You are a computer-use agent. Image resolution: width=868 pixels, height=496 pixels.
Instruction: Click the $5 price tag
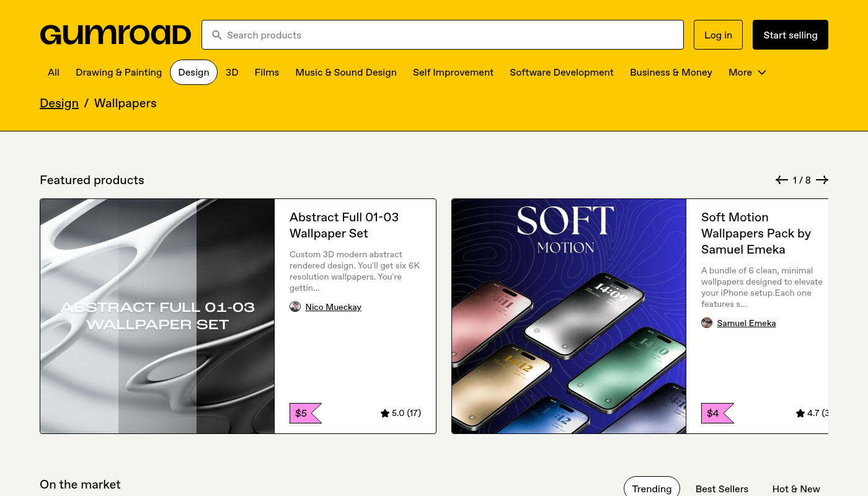point(304,413)
